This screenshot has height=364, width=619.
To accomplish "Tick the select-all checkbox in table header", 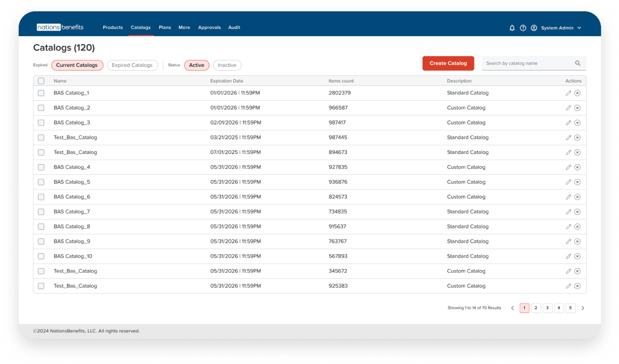I will (41, 81).
